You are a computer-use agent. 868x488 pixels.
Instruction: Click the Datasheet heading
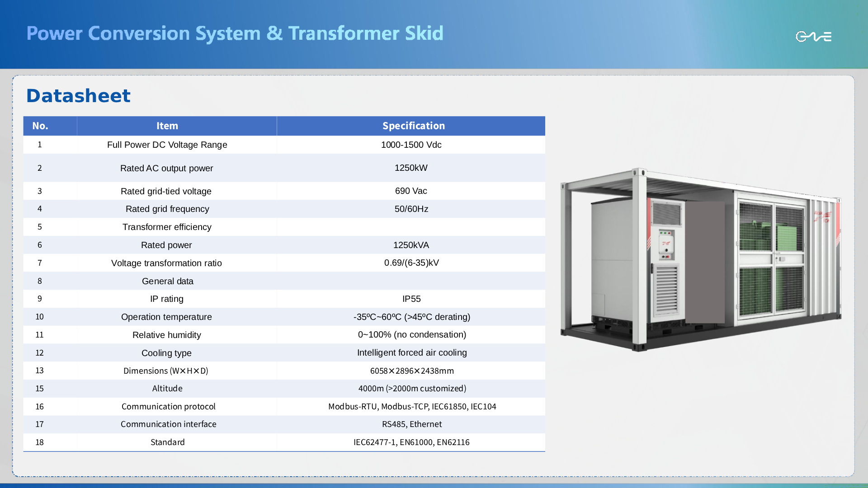[x=78, y=96]
